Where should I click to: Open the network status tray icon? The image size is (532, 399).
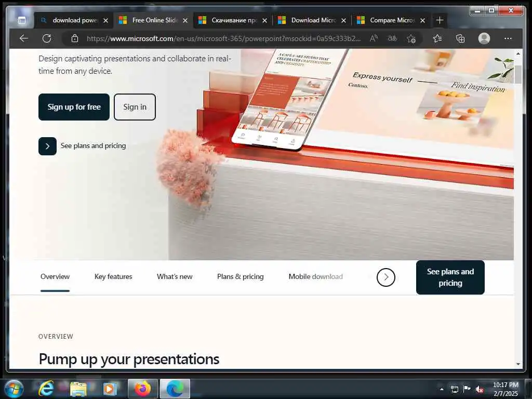[454, 389]
